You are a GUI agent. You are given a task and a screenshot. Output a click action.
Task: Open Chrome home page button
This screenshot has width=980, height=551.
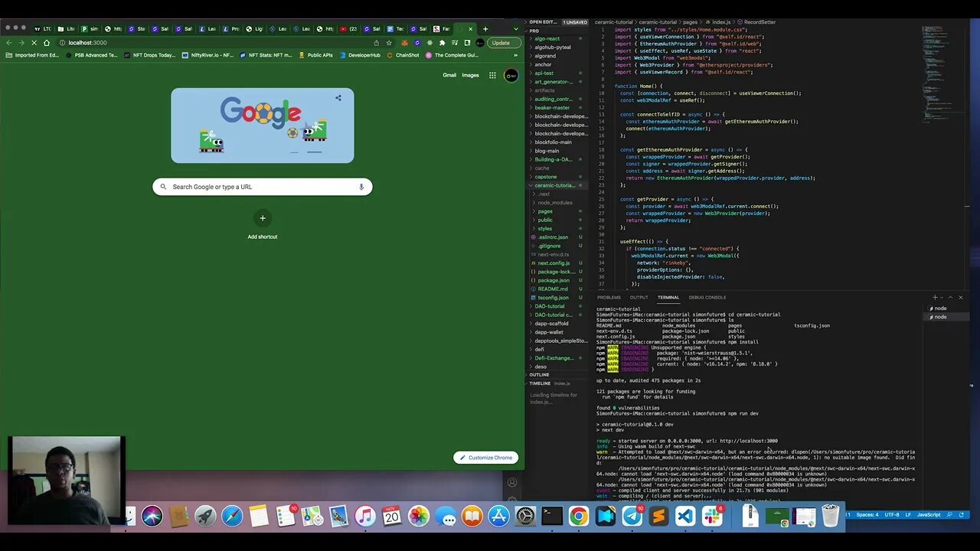(x=46, y=43)
